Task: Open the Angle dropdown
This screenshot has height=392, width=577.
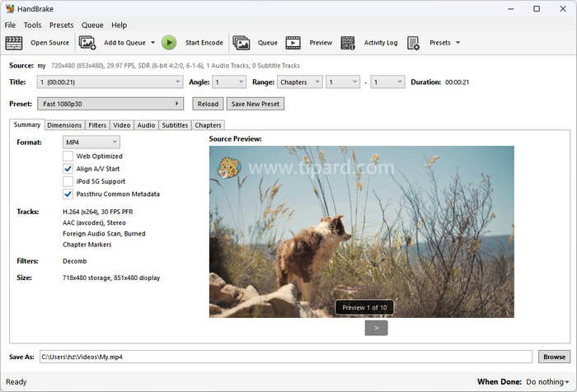Action: click(x=229, y=82)
